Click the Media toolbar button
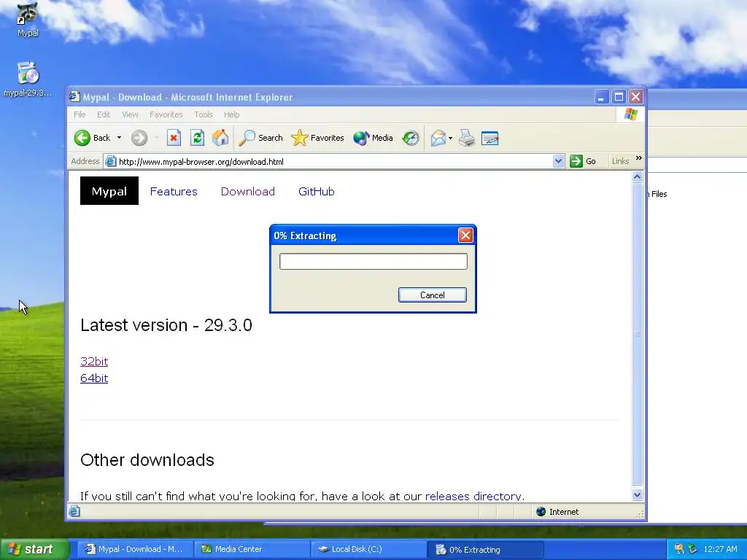This screenshot has width=747, height=560. click(373, 138)
